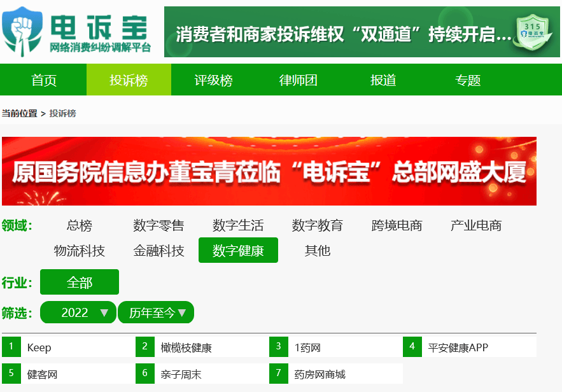This screenshot has width=562, height=392.
Task: Open the 药房网商城 ranking entry
Action: tap(320, 374)
